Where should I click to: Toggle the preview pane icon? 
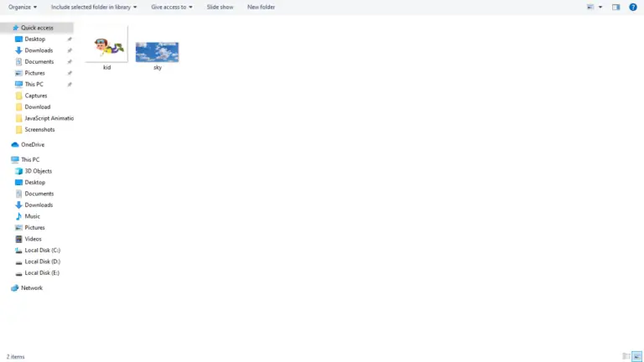click(615, 7)
